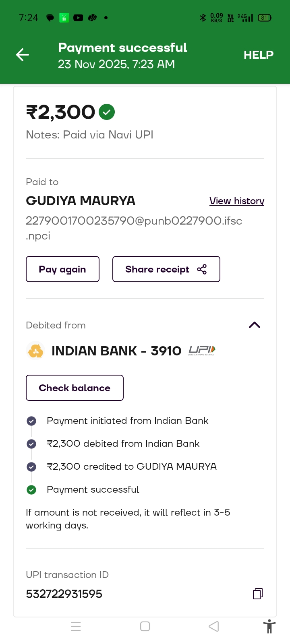Tap the ₹2,300 debited step checkmark
This screenshot has width=290, height=644.
(31, 444)
